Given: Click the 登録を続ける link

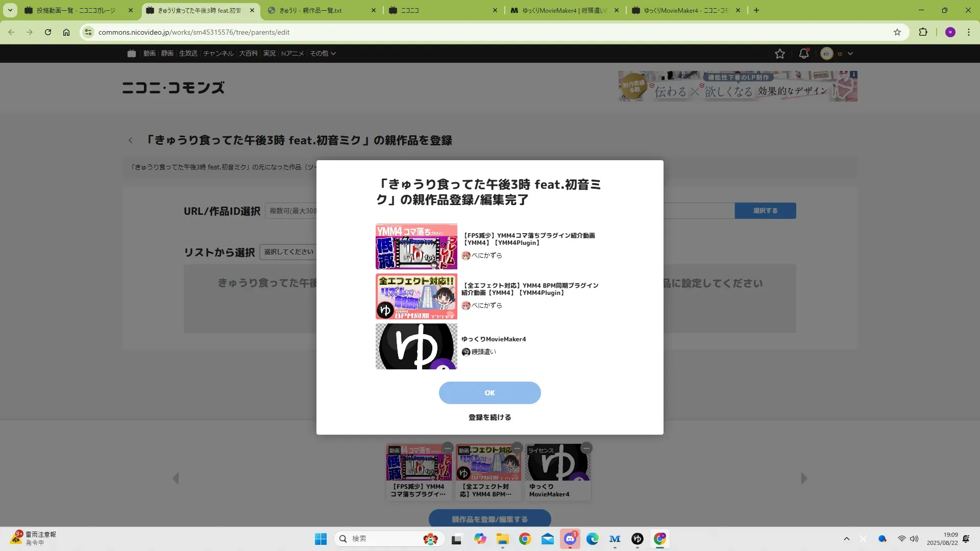Looking at the screenshot, I should (x=489, y=417).
